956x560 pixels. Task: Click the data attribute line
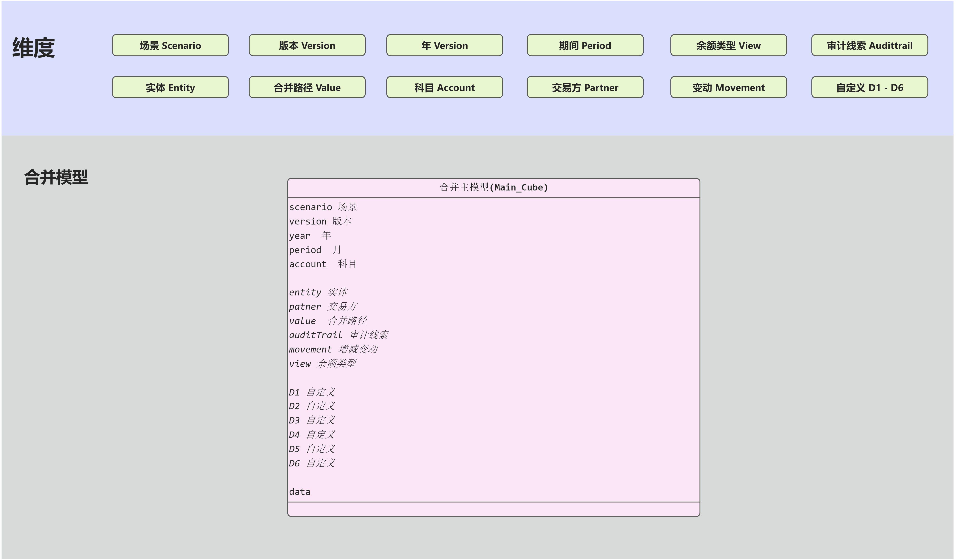click(x=300, y=492)
